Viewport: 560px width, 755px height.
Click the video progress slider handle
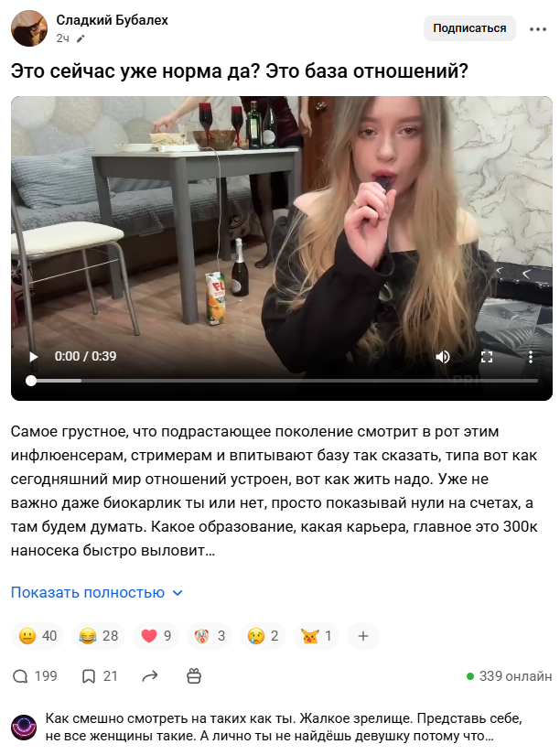[31, 381]
